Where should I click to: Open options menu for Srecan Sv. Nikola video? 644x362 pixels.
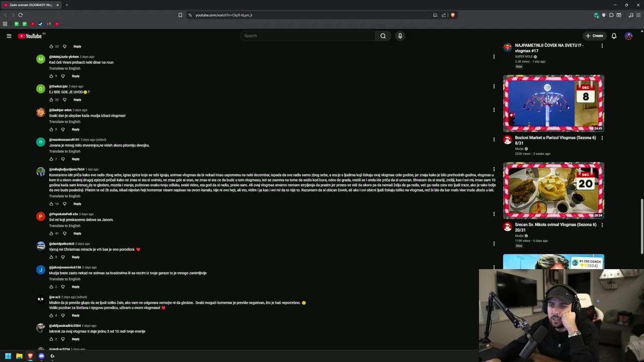click(602, 225)
